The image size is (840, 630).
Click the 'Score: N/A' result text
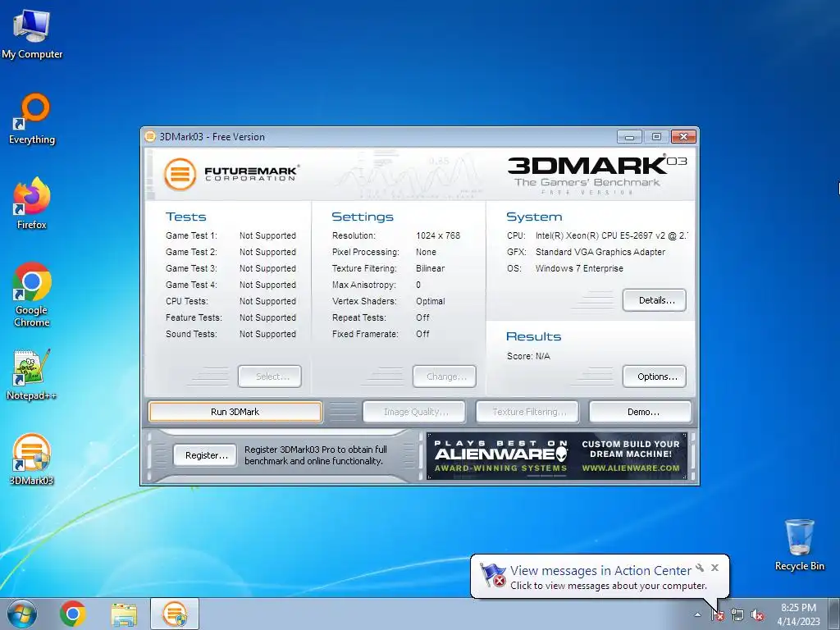tap(528, 356)
